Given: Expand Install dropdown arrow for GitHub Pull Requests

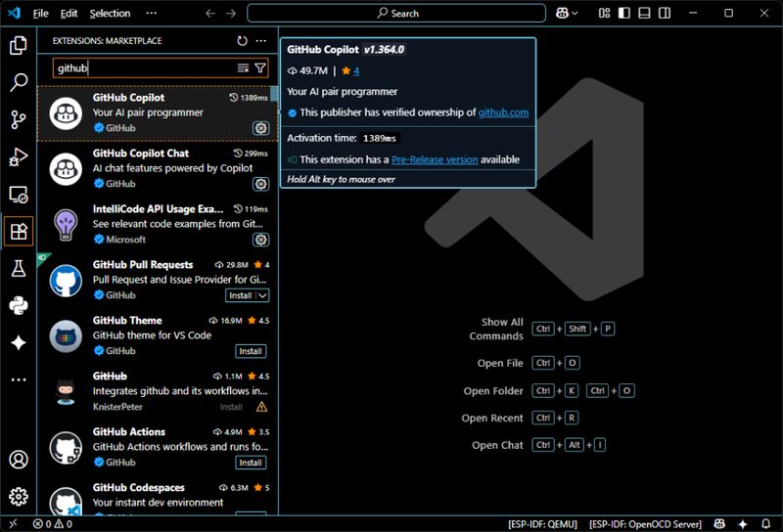Looking at the screenshot, I should (x=262, y=295).
